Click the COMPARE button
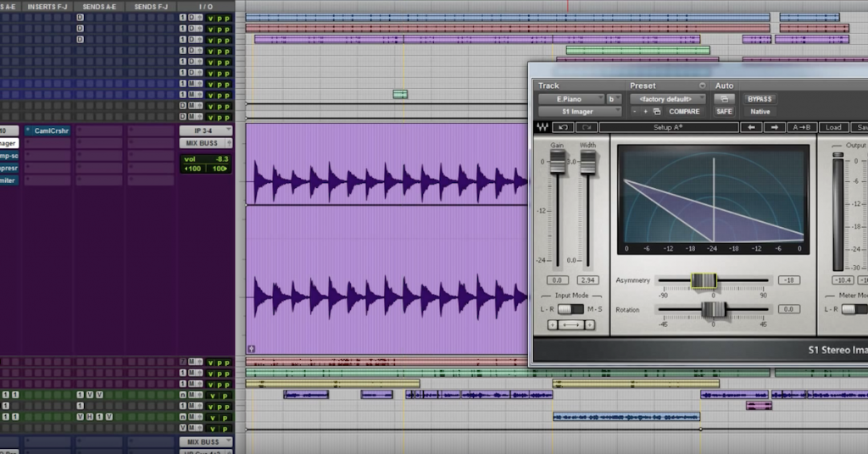This screenshot has width=868, height=454. pos(684,111)
